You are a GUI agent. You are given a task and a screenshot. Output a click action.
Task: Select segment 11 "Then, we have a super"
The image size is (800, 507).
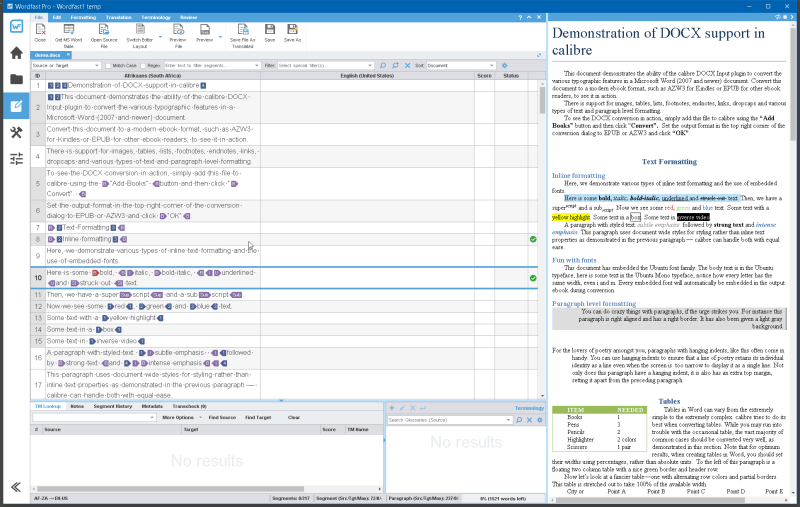pos(153,295)
